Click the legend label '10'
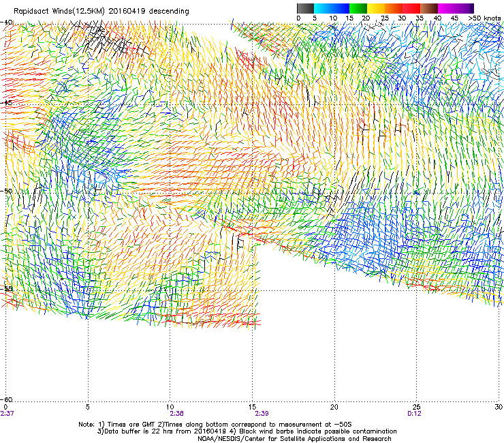 pos(333,18)
